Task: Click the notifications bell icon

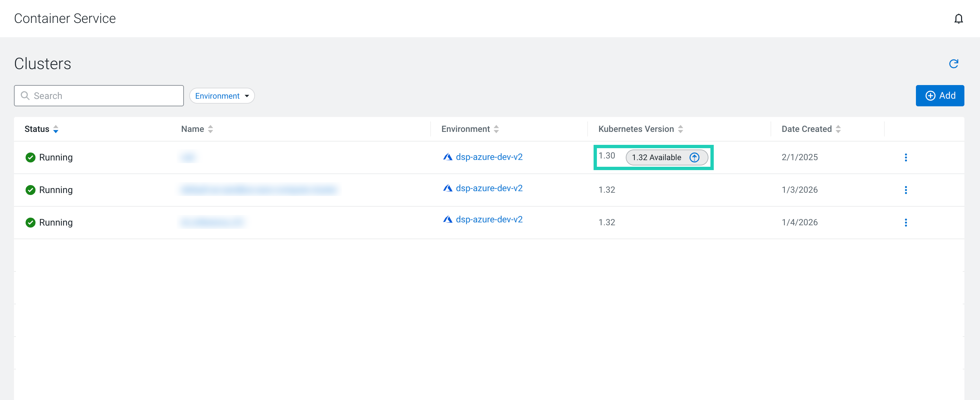Action: 958,19
